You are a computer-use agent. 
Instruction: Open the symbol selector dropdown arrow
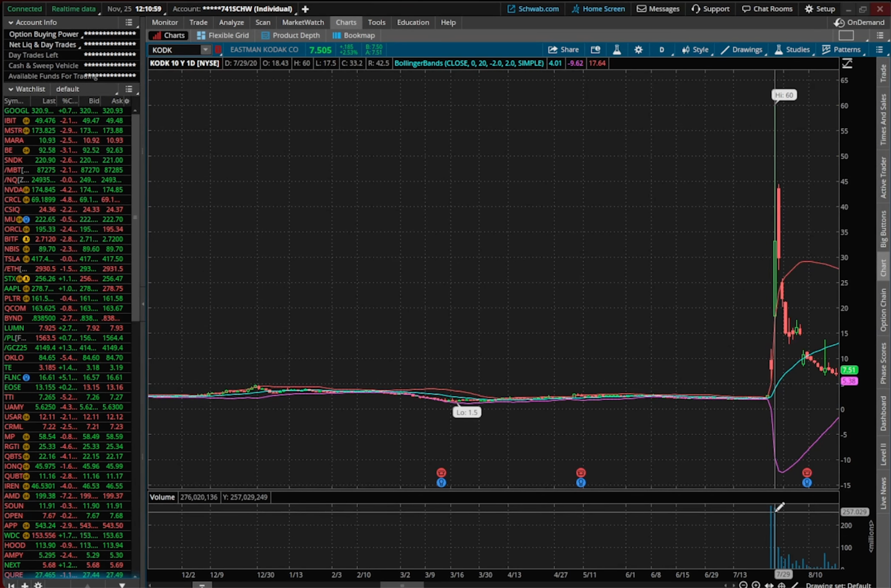[205, 50]
